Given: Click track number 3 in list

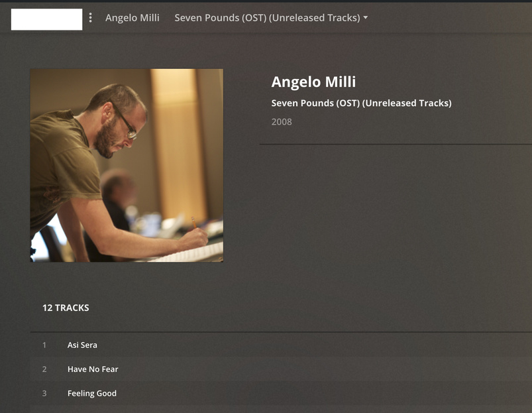Looking at the screenshot, I should coord(44,393).
